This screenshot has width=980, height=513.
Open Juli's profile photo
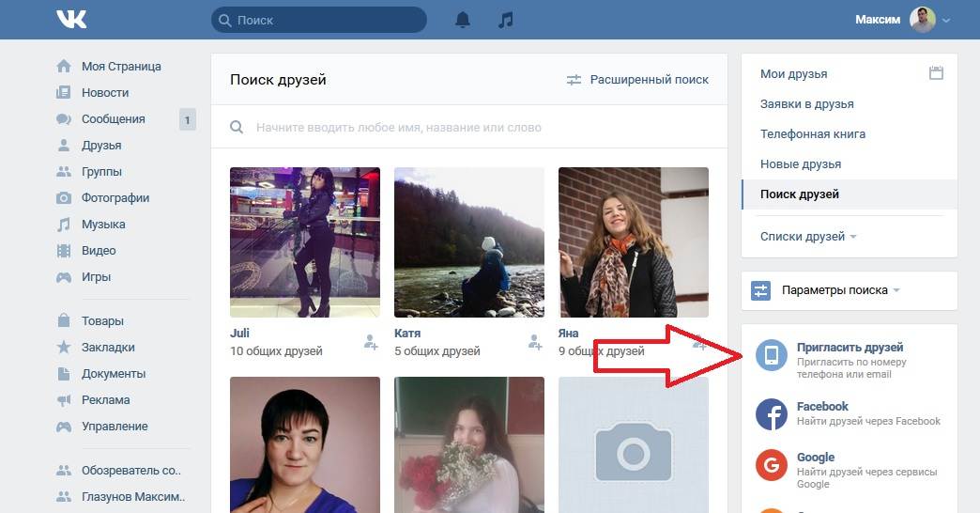[x=305, y=242]
